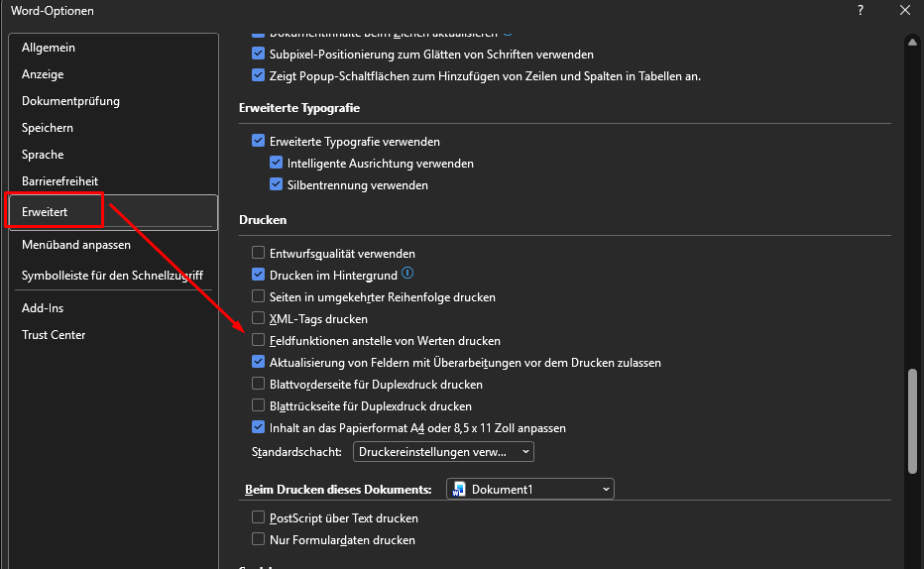The height and width of the screenshot is (569, 924).
Task: Open the Standardschacht dropdown
Action: pos(443,452)
